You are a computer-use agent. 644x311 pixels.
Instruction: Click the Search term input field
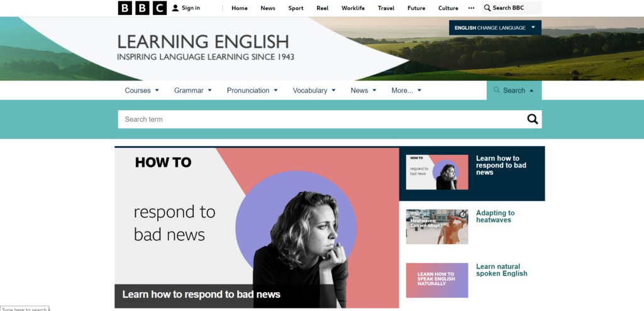pyautogui.click(x=321, y=120)
